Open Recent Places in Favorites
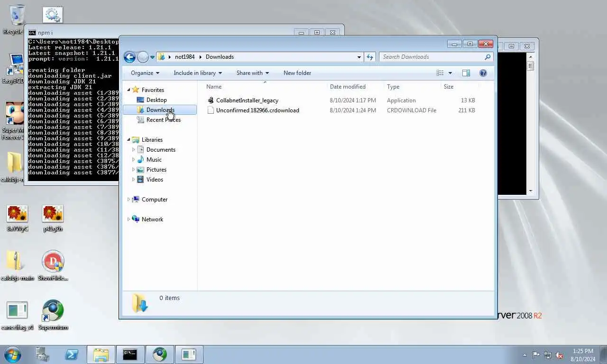The height and width of the screenshot is (364, 607). coord(164,120)
